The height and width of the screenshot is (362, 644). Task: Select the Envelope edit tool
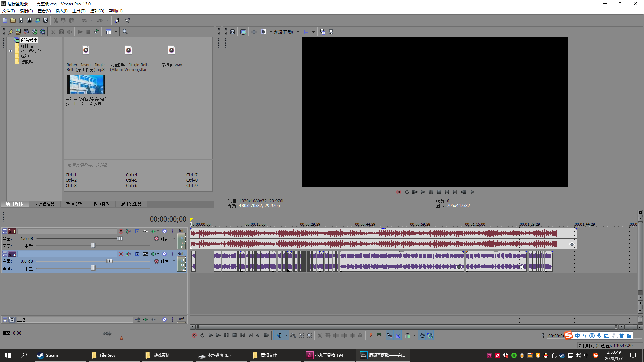[293, 335]
